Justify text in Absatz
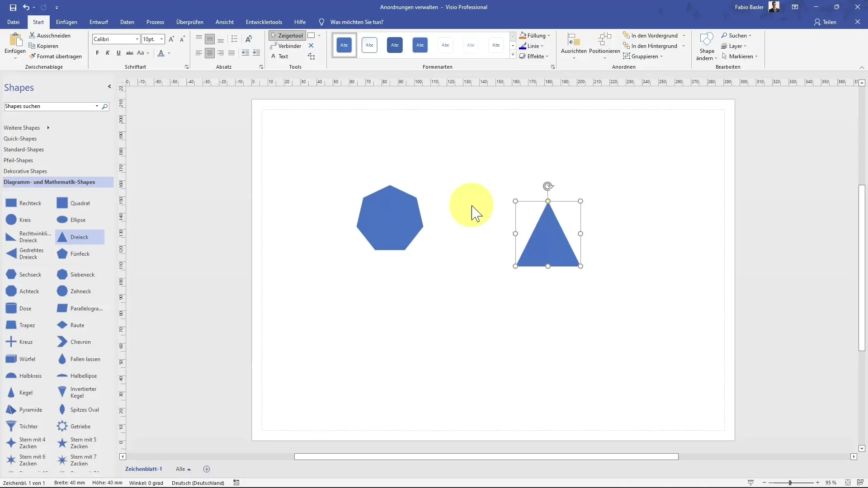The height and width of the screenshot is (488, 868). click(x=231, y=53)
